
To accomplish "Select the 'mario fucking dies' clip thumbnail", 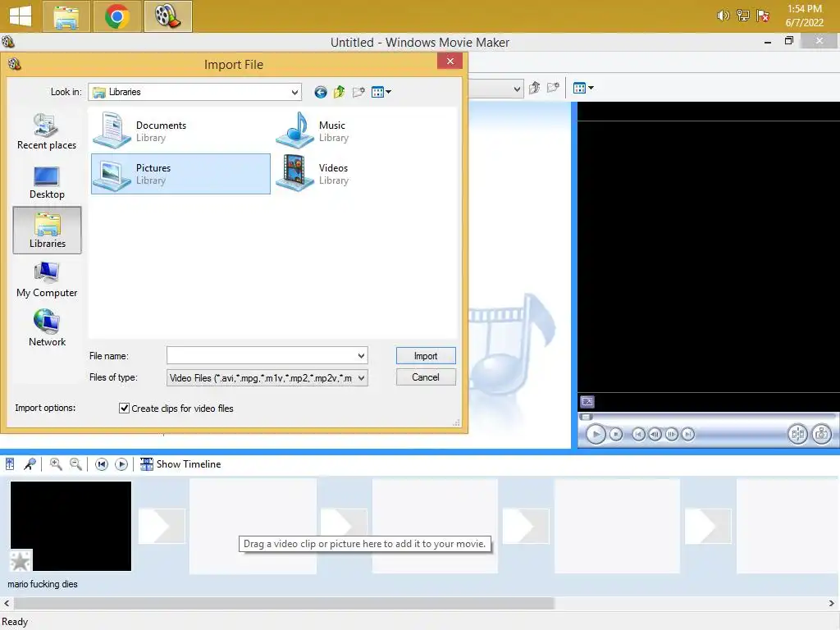I will coord(71,526).
